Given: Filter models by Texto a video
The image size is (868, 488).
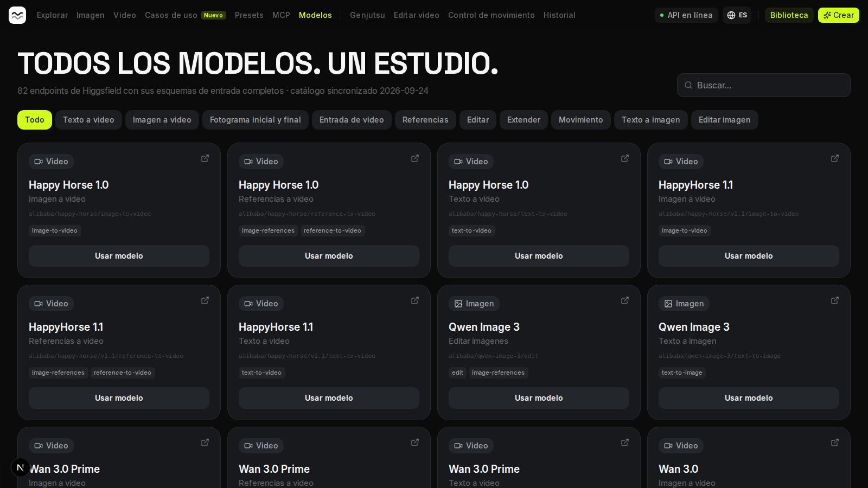Looking at the screenshot, I should (88, 120).
